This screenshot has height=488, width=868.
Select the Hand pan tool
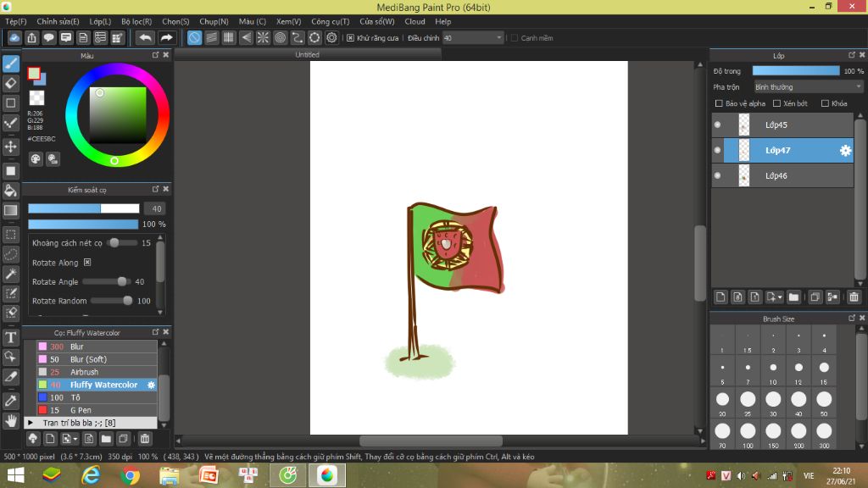[11, 420]
